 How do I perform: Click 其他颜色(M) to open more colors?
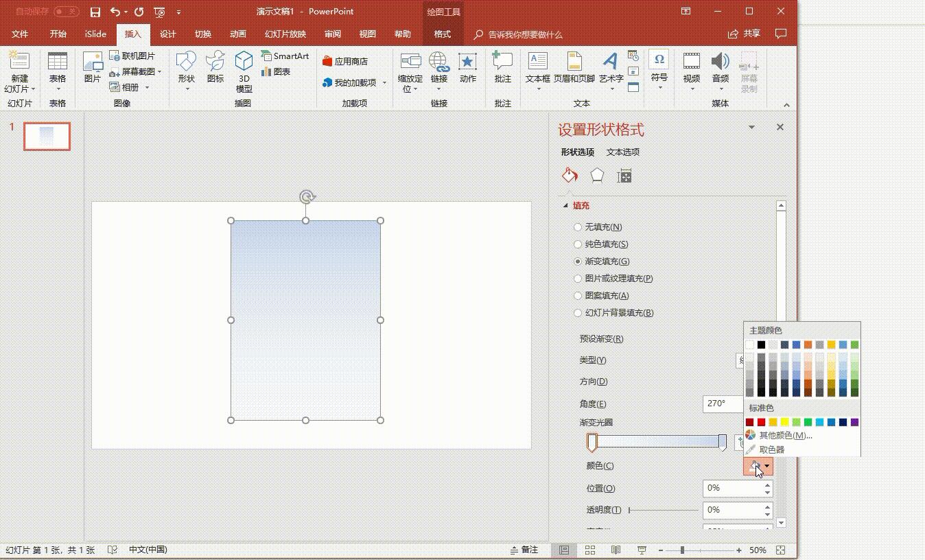pyautogui.click(x=784, y=435)
